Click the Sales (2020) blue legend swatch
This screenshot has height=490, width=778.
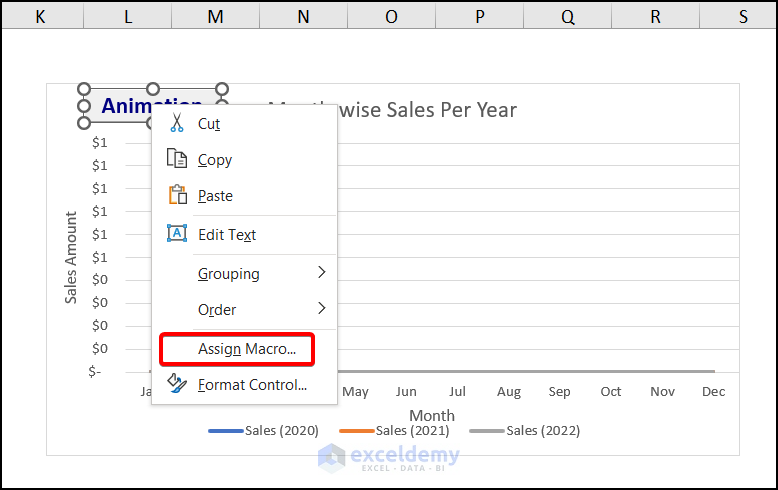[x=226, y=431]
